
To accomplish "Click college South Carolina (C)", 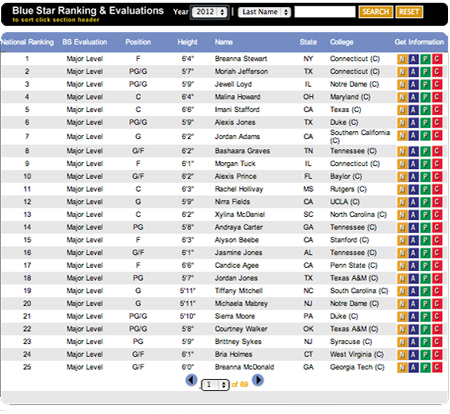I will pos(359,291).
